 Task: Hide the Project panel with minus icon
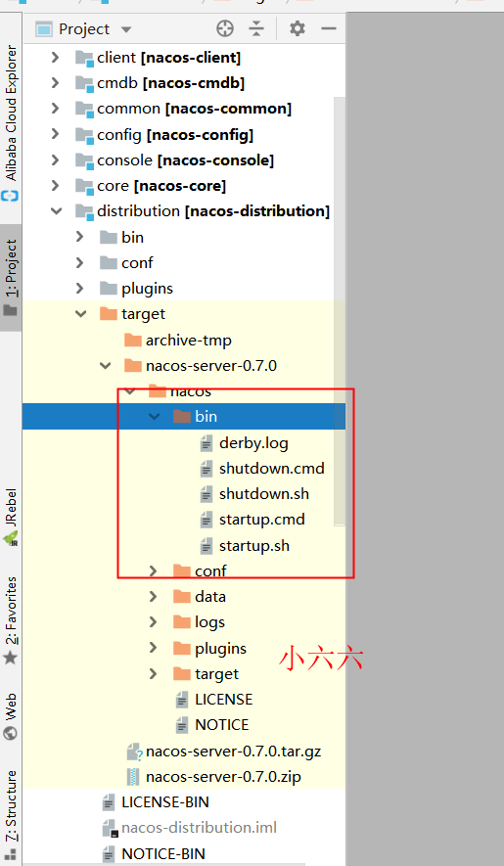point(329,28)
